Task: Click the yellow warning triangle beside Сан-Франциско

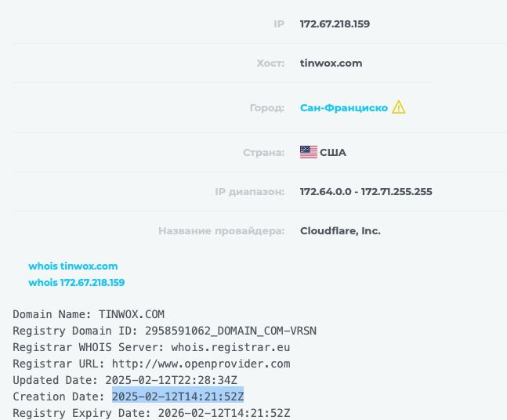Action: point(399,107)
